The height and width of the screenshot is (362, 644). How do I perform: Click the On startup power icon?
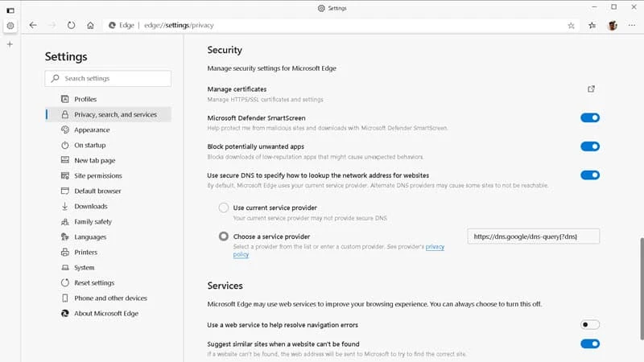65,145
